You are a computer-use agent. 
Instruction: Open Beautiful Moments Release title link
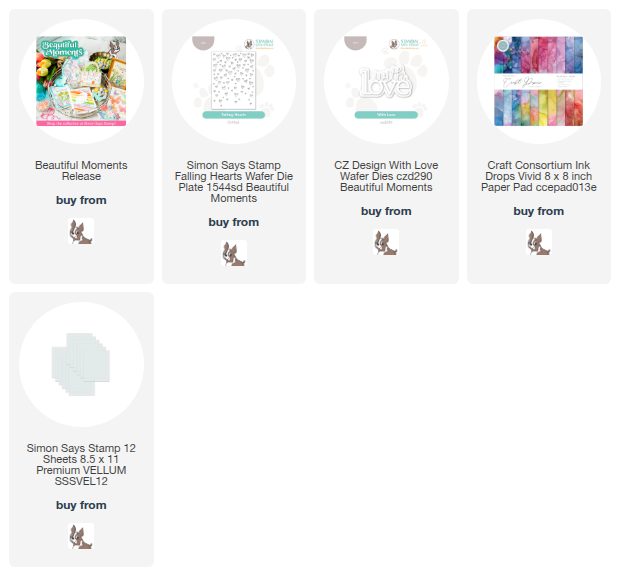point(81,171)
